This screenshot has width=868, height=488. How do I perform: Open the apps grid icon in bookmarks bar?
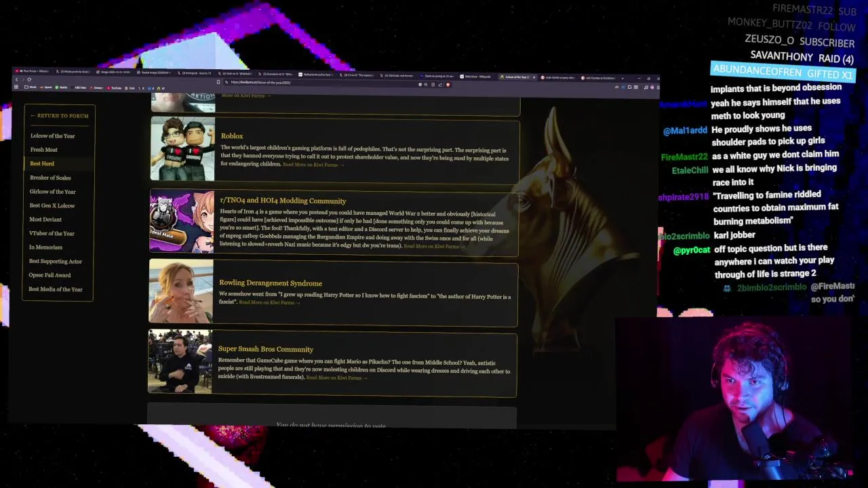(16, 87)
